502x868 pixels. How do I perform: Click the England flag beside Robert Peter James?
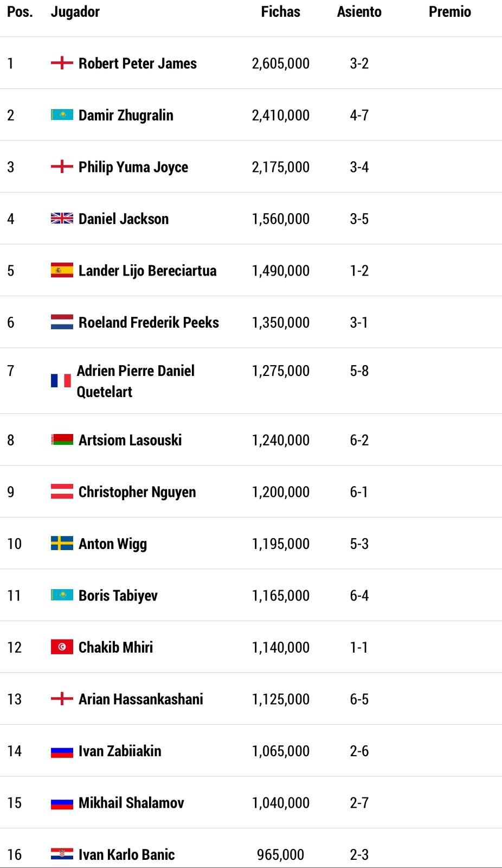pos(62,63)
